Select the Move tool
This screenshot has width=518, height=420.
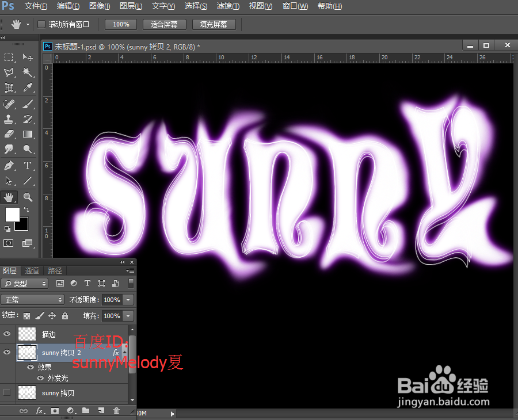click(28, 58)
